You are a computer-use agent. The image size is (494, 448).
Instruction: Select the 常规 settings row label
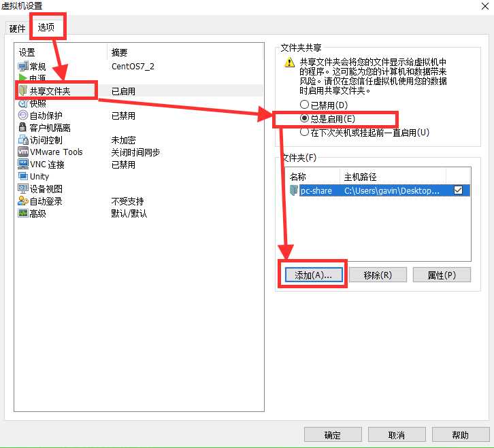point(37,67)
